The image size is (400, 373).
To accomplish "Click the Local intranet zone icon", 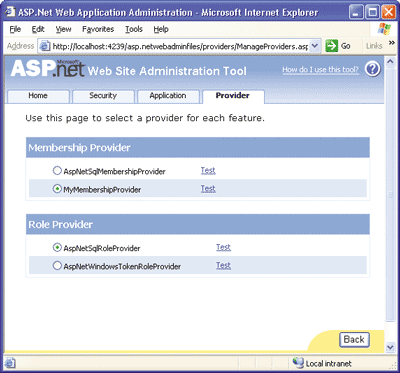I will pyautogui.click(x=298, y=363).
